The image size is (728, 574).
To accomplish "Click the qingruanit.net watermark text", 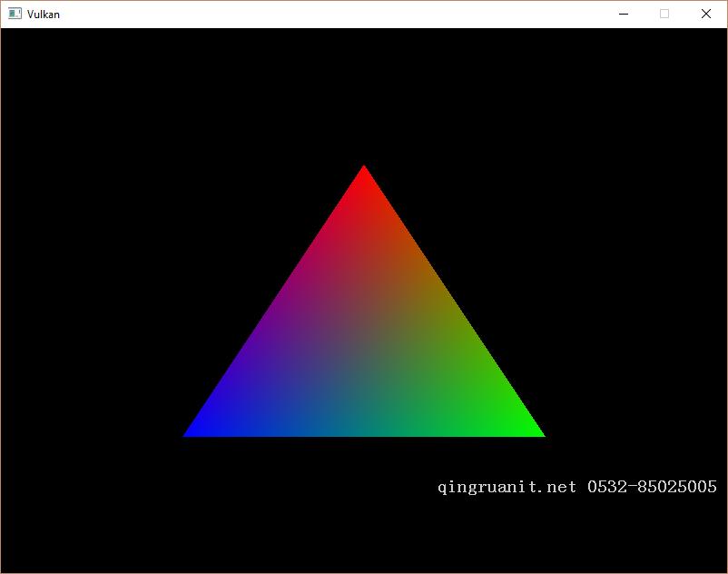I will click(505, 486).
